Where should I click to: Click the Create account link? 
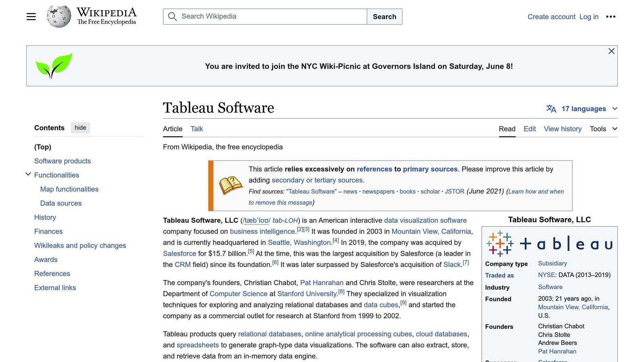pyautogui.click(x=551, y=16)
